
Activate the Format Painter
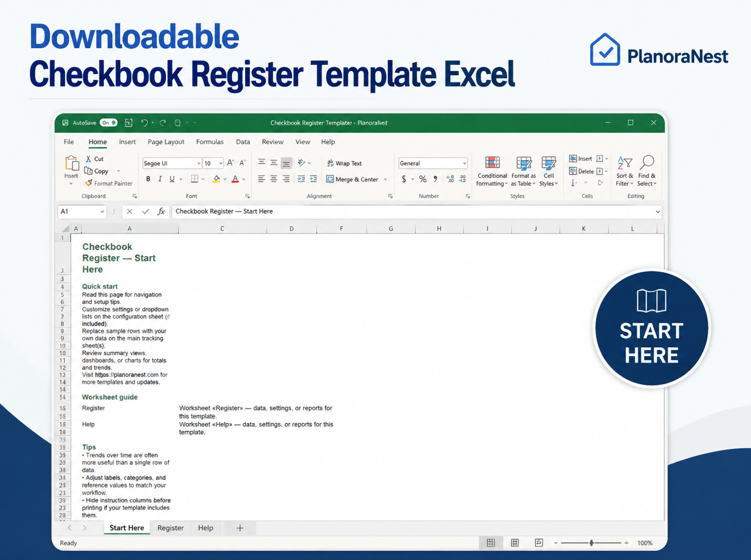[x=109, y=183]
